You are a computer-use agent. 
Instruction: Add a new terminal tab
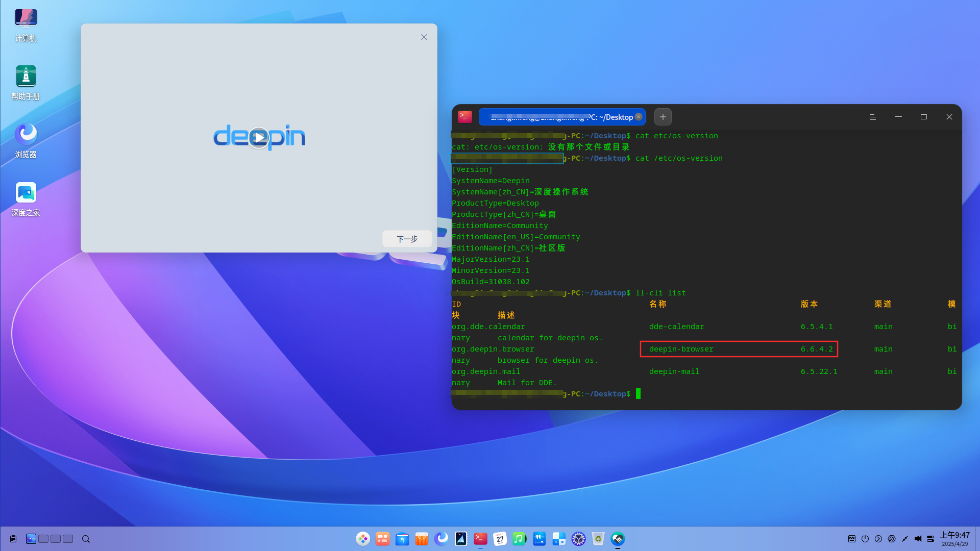pyautogui.click(x=663, y=117)
